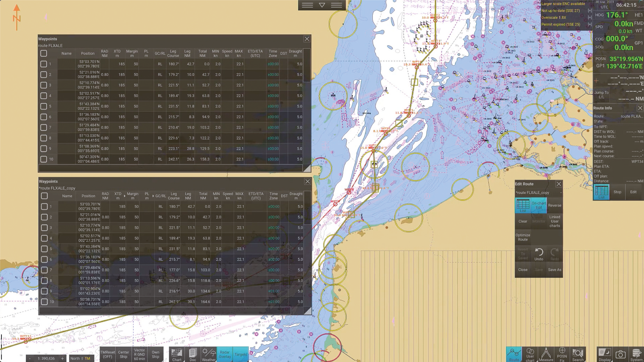Click Center Ship button

[123, 354]
